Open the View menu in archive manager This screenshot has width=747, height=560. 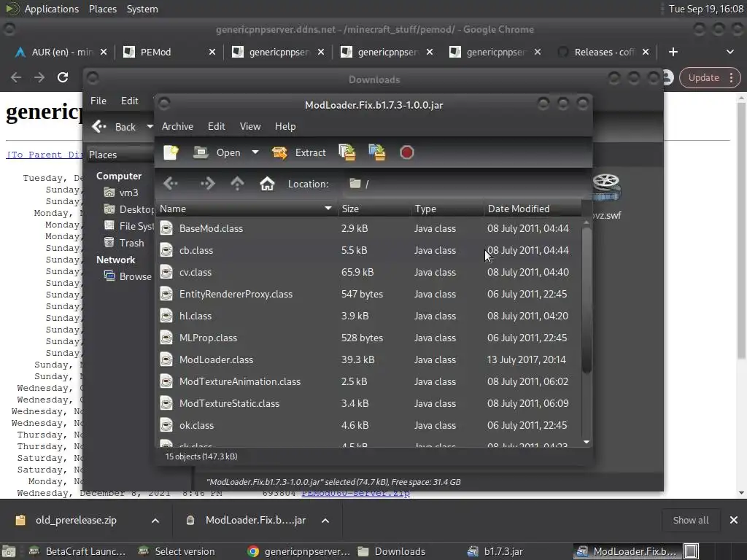(250, 126)
